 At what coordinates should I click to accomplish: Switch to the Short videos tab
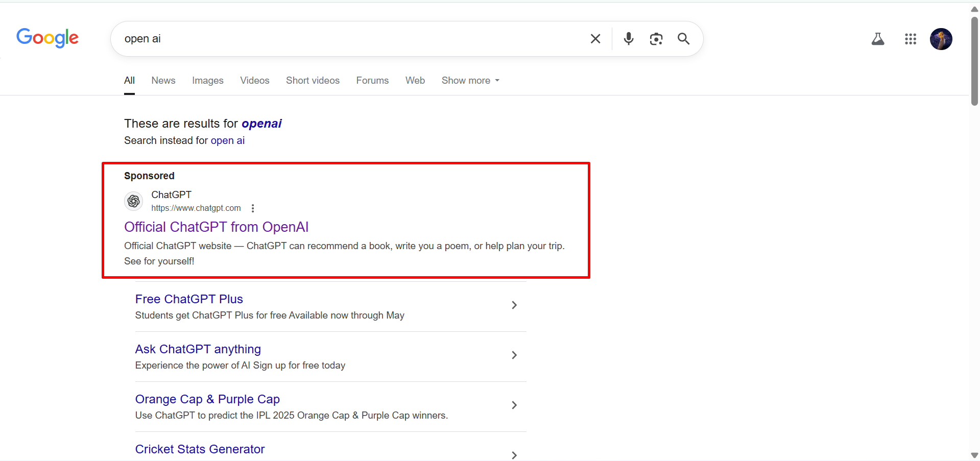313,81
